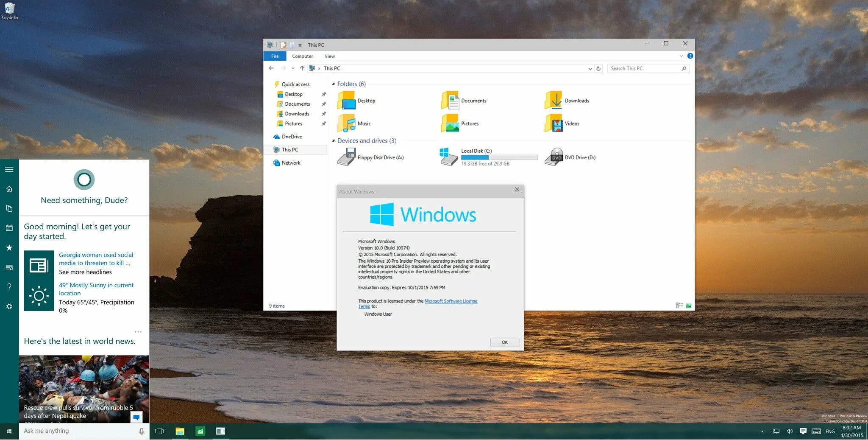The height and width of the screenshot is (440, 868).
Task: Click the Search This PC box
Action: [648, 68]
